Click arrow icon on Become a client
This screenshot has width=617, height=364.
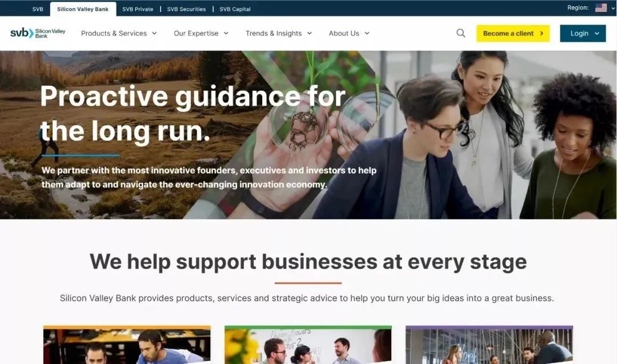click(542, 34)
